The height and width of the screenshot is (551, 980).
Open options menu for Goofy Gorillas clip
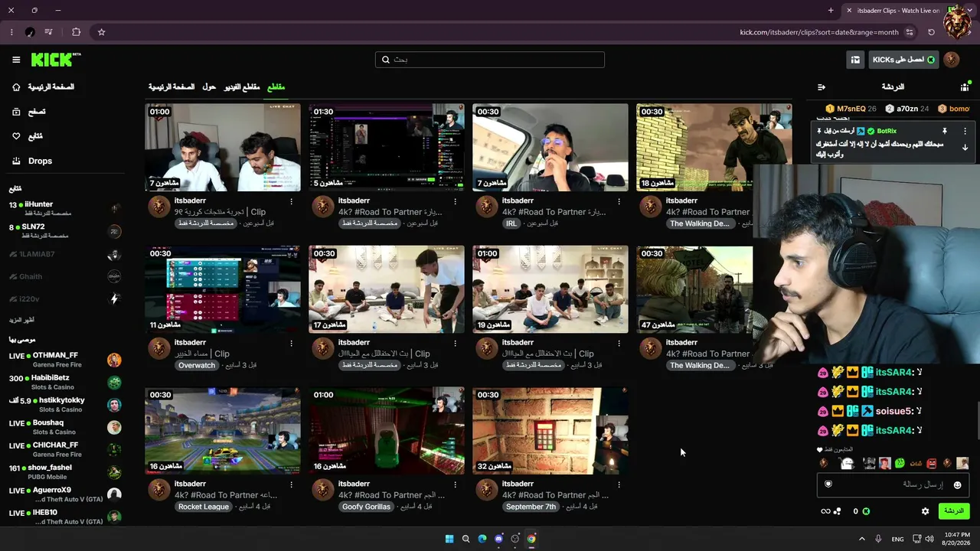[x=455, y=484]
